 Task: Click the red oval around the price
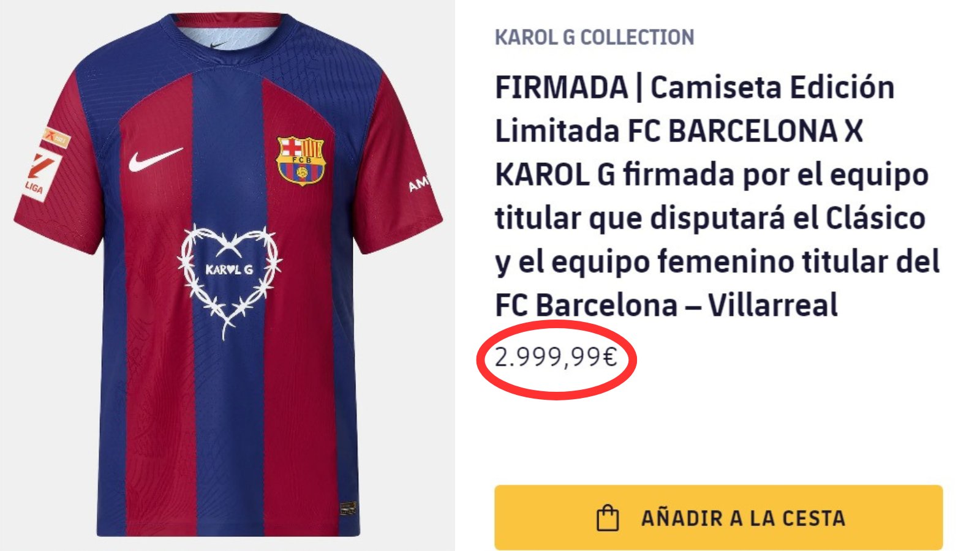pos(557,359)
